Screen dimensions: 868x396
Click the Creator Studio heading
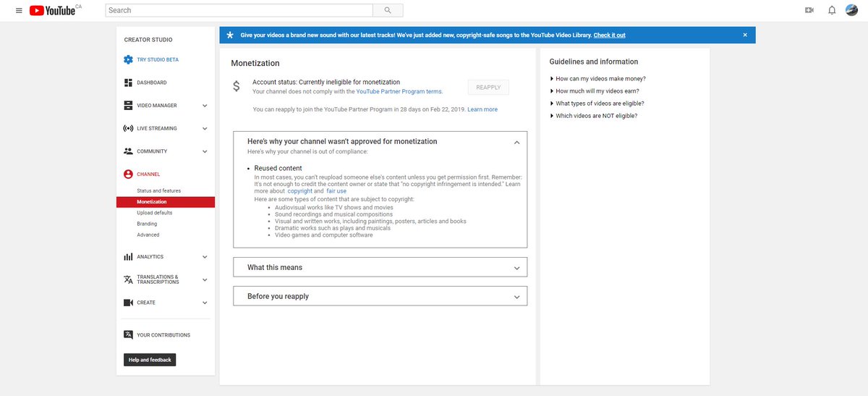pos(148,40)
